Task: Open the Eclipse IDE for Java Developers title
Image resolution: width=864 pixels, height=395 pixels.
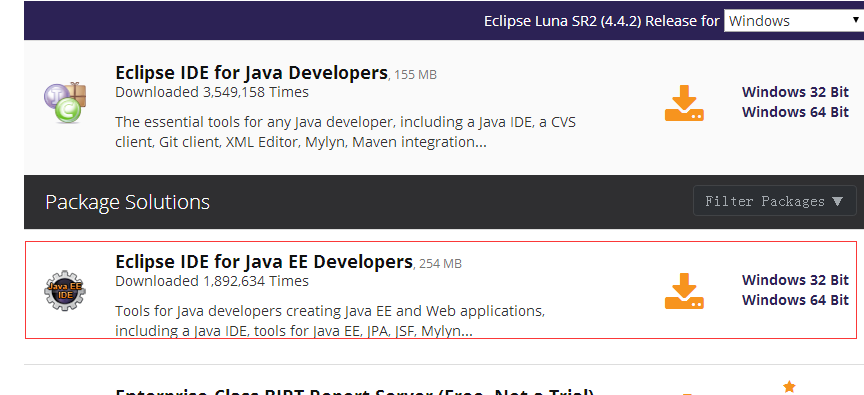Action: tap(251, 73)
